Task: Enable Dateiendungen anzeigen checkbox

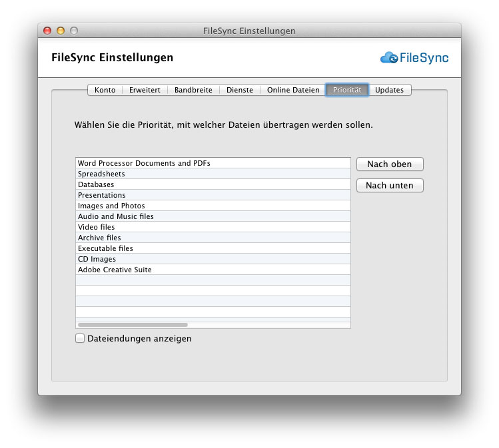Action: (x=80, y=338)
